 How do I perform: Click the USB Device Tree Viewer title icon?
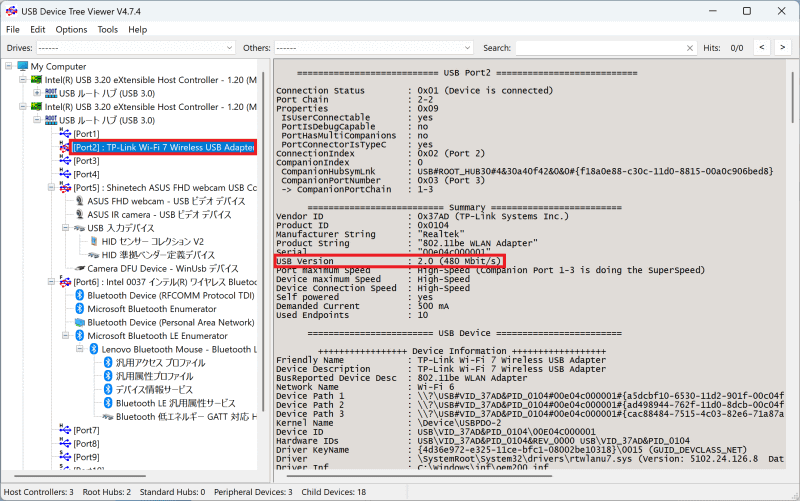click(11, 11)
